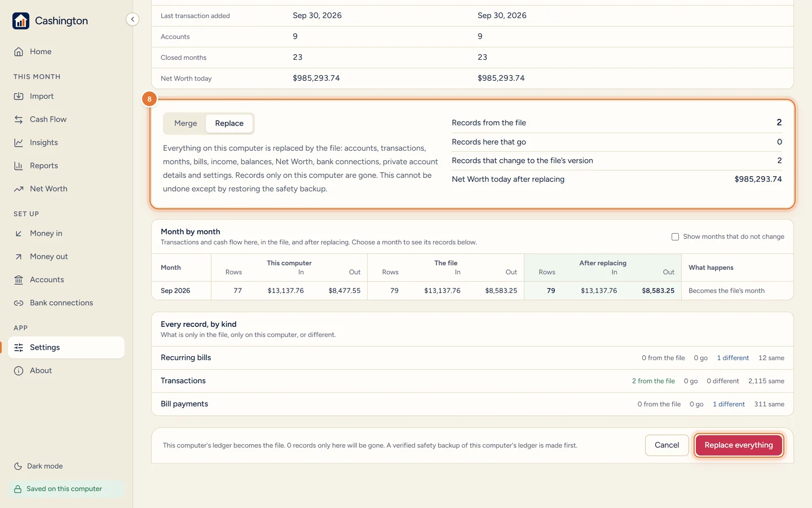Click the Import icon in the sidebar

(x=19, y=97)
